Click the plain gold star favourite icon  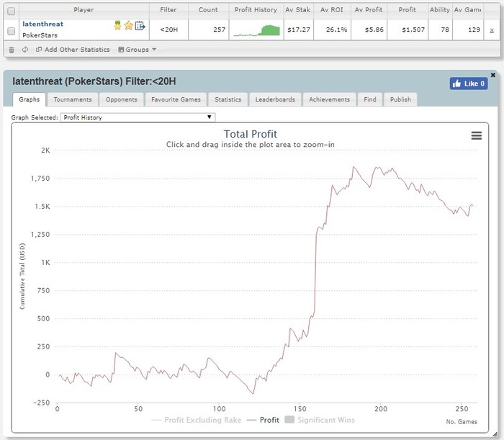tap(129, 25)
